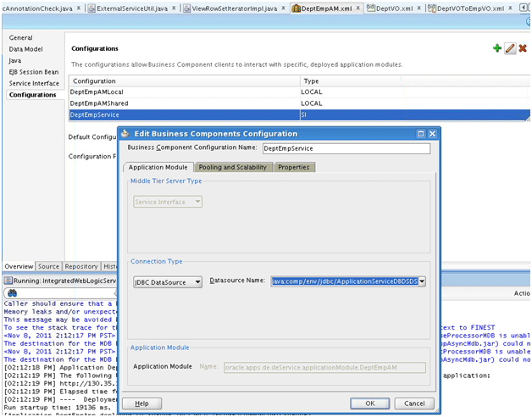Close the Edit Business Components Configuration dialog

tap(432, 134)
